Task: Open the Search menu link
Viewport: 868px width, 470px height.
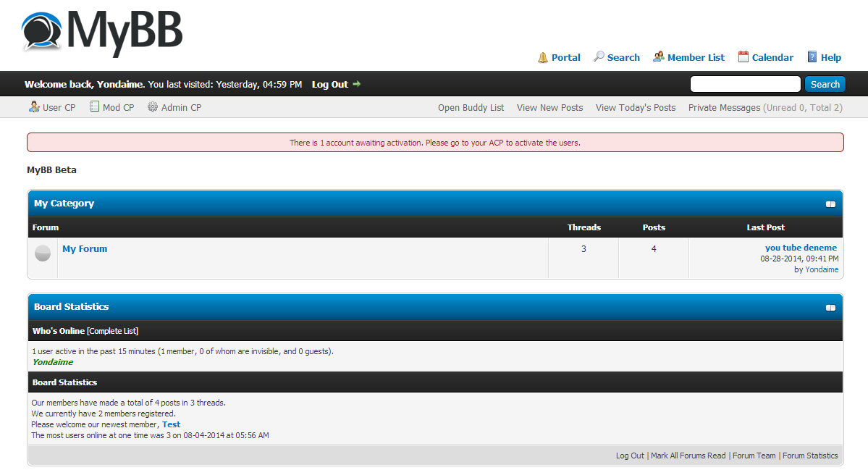Action: click(x=623, y=58)
